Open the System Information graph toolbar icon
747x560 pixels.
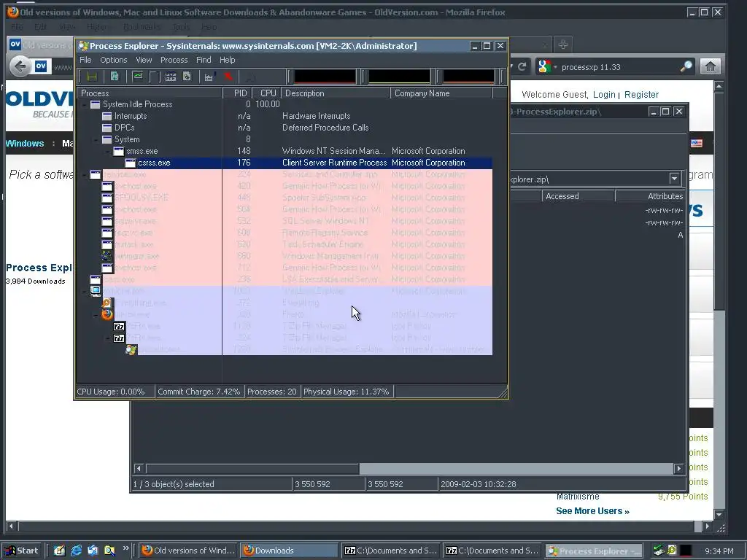point(138,76)
